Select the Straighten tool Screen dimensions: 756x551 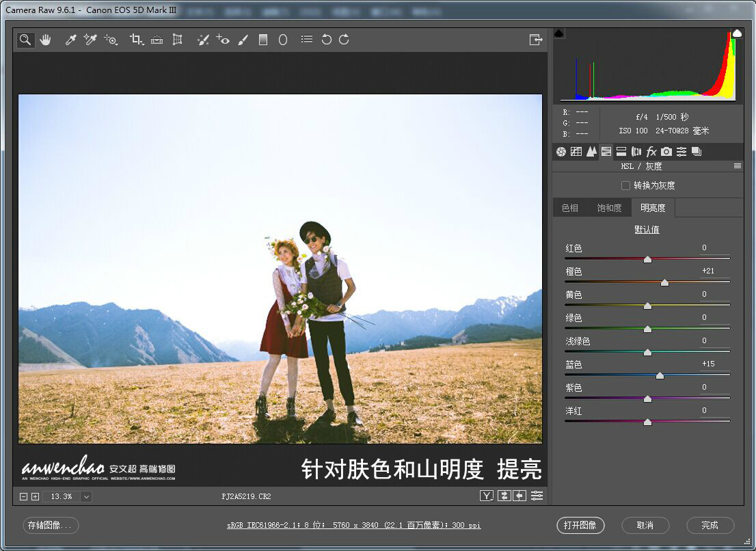(x=157, y=40)
